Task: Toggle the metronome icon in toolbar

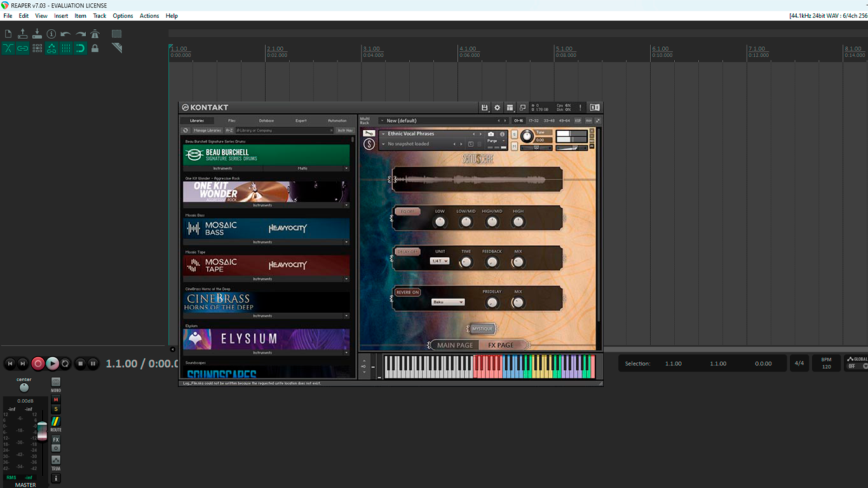Action: [x=95, y=34]
